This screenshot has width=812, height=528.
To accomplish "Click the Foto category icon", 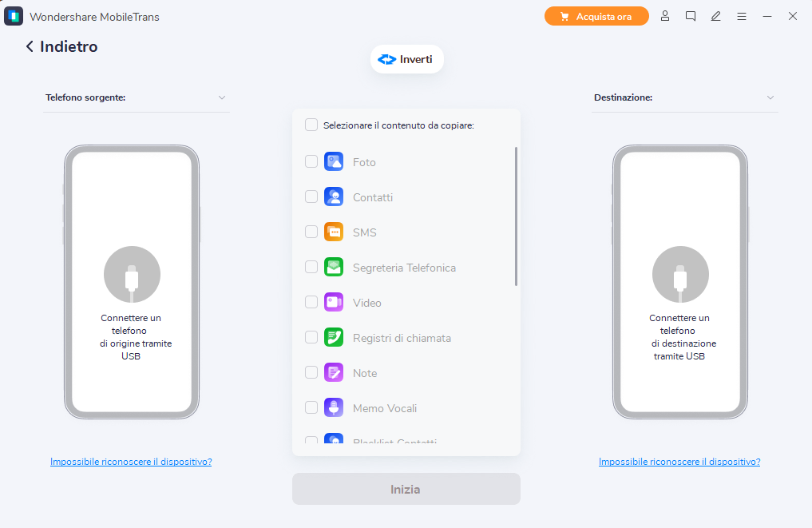I will (333, 162).
